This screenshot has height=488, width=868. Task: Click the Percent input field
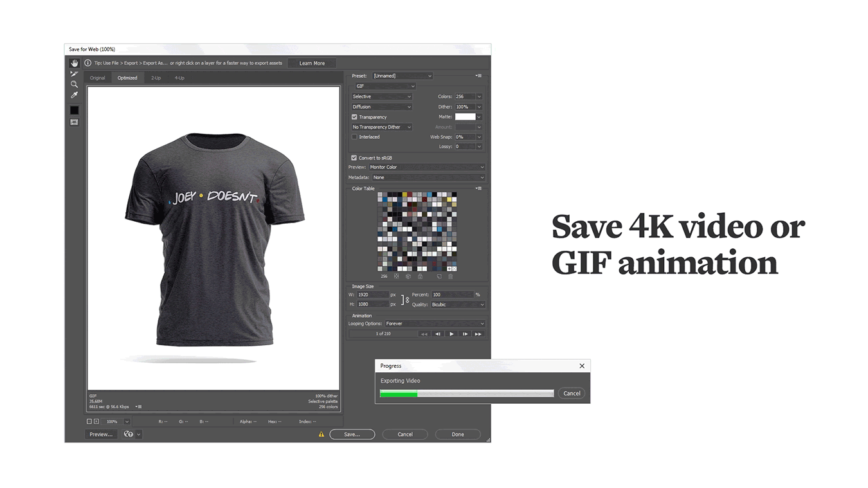pos(452,294)
